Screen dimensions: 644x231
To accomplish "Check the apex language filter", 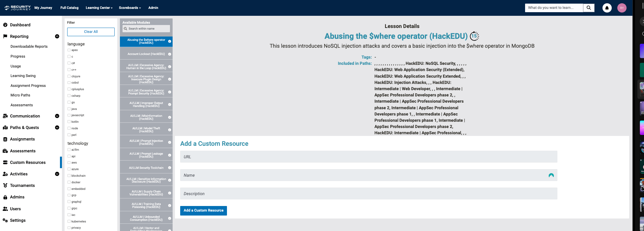I will click(x=69, y=50).
